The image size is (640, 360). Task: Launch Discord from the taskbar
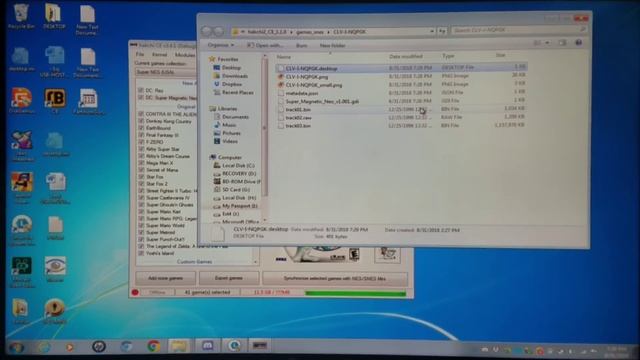[207, 346]
